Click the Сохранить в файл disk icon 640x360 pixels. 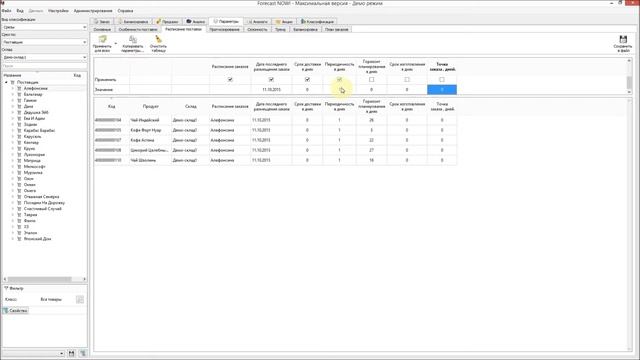(x=623, y=39)
